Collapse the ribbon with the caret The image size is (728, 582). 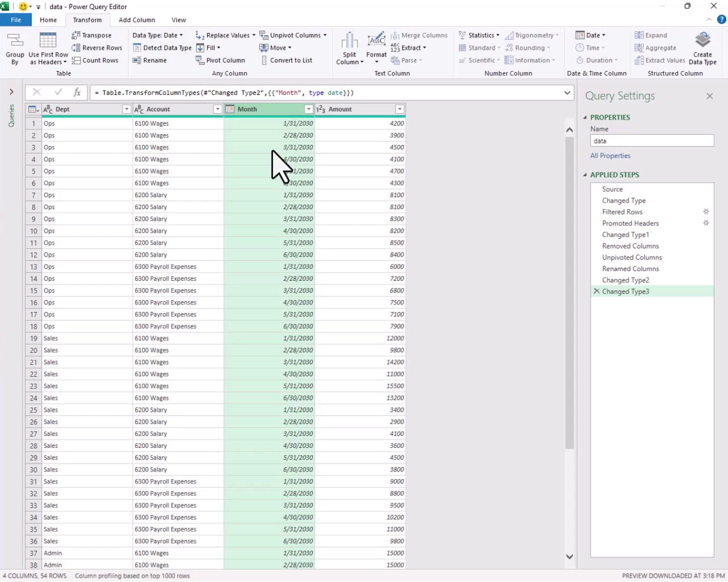(709, 19)
